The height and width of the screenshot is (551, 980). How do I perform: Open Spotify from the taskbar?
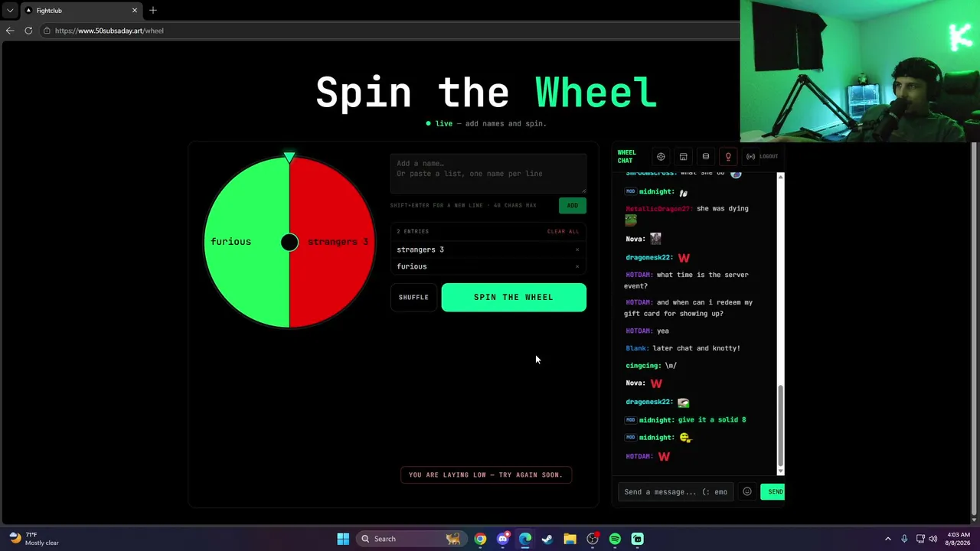(x=615, y=539)
